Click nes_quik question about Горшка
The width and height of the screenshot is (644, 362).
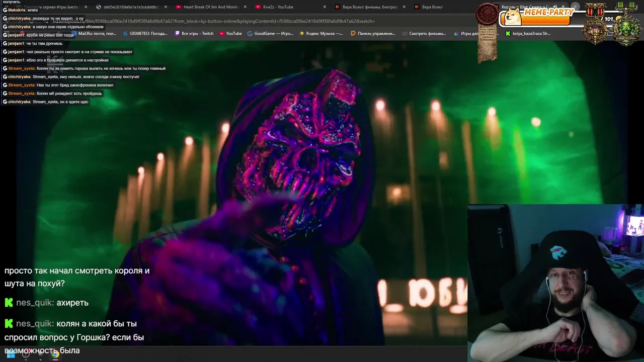pos(74,337)
